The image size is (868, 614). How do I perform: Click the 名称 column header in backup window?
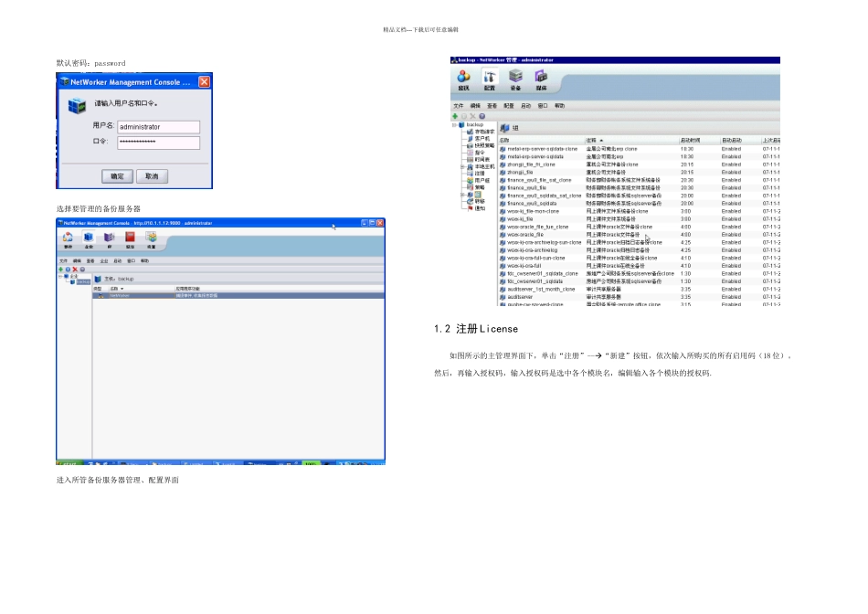coord(542,141)
